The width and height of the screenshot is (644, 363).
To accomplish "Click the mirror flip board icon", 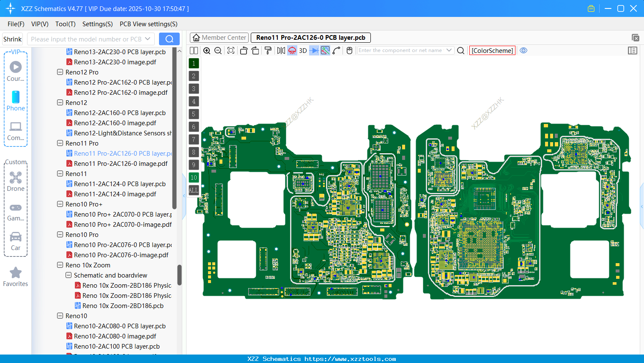I will [x=280, y=50].
